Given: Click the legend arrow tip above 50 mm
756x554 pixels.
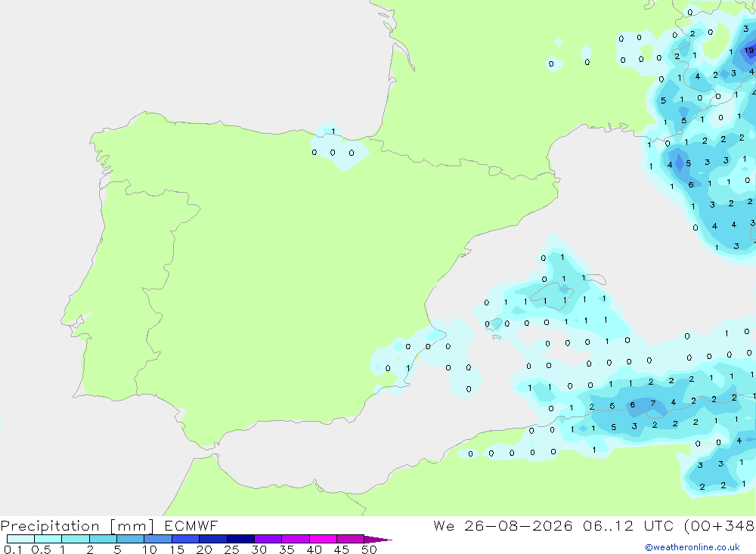Looking at the screenshot, I should [x=377, y=539].
